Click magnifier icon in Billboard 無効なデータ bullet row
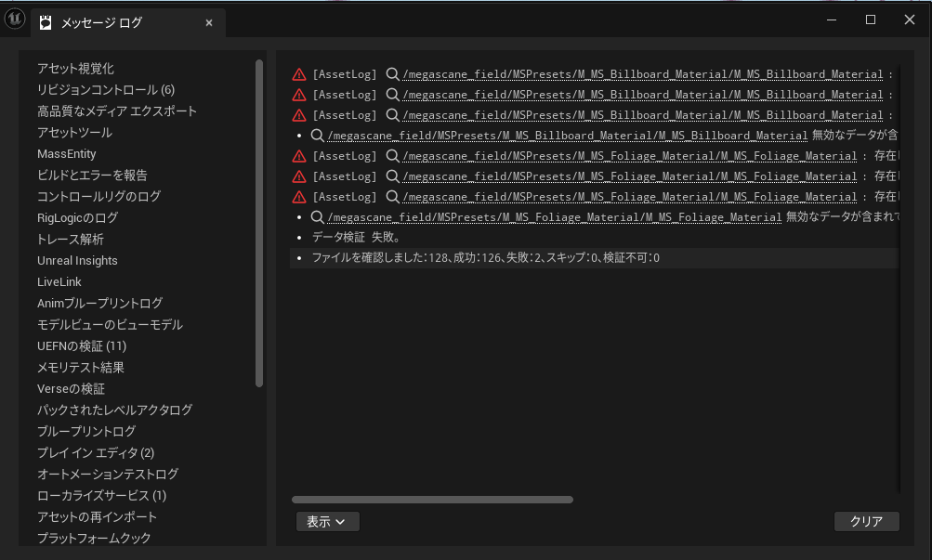The image size is (932, 560). pos(318,136)
